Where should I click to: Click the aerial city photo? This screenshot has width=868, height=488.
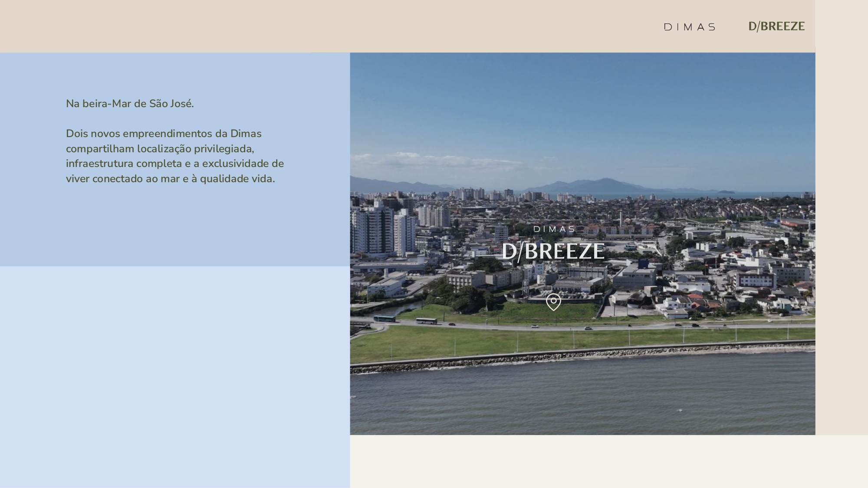(x=582, y=244)
